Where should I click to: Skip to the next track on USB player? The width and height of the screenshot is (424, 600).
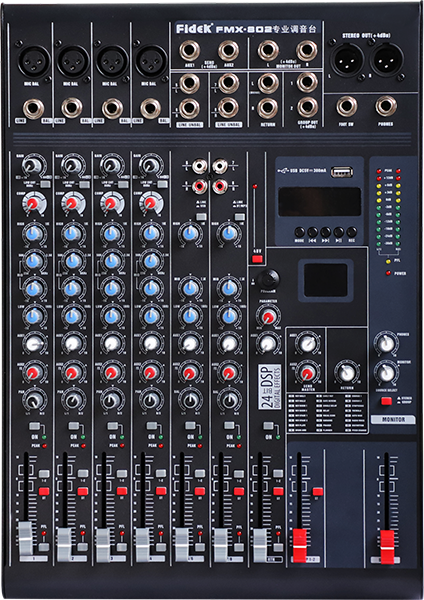coord(325,232)
